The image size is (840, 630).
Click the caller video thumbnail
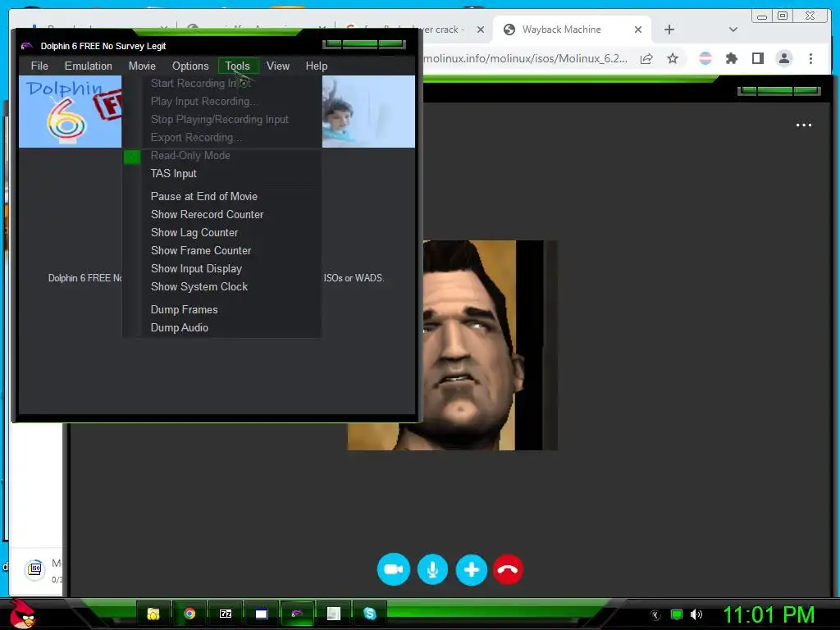[x=453, y=345]
